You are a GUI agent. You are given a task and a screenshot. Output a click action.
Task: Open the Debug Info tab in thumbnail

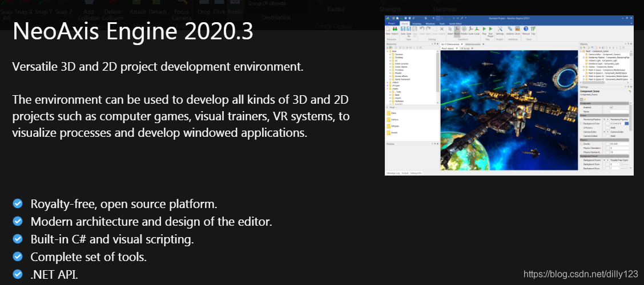416,173
